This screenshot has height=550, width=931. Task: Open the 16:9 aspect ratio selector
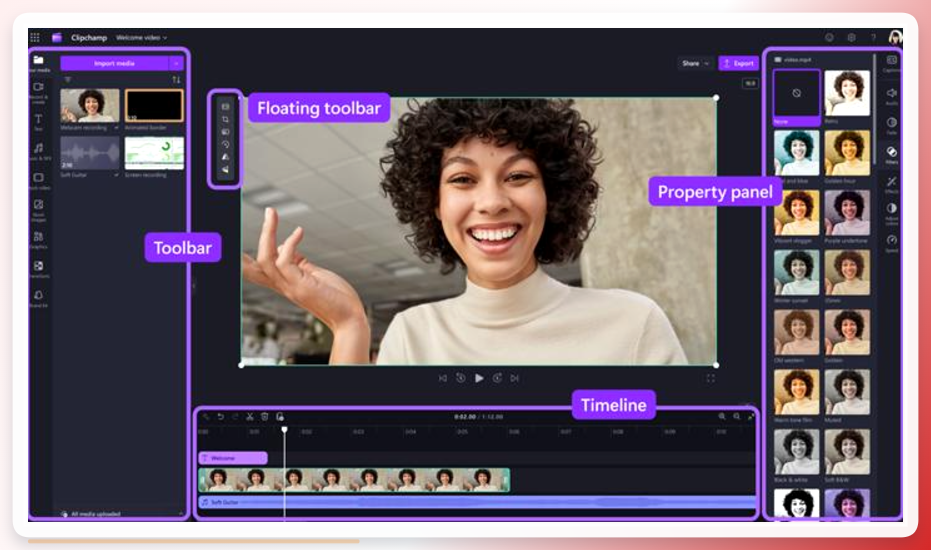(x=750, y=83)
